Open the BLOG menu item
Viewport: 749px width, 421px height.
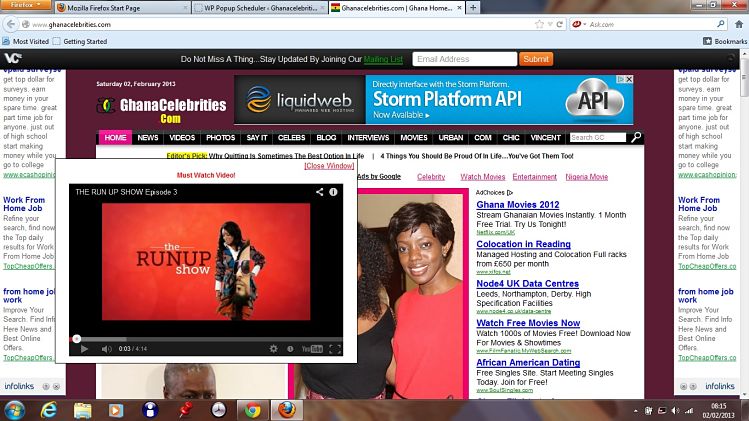pyautogui.click(x=326, y=138)
